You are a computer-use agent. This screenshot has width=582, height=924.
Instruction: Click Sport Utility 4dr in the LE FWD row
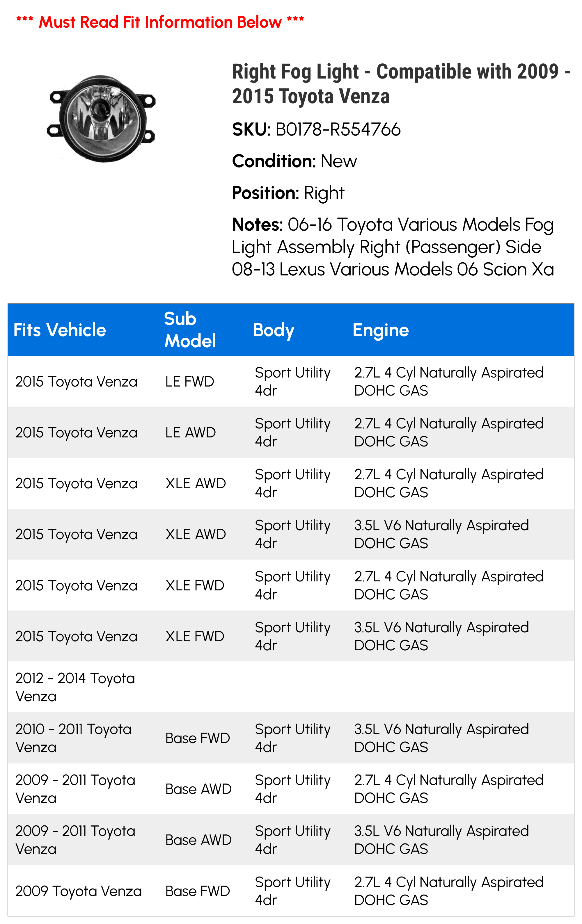pyautogui.click(x=292, y=381)
